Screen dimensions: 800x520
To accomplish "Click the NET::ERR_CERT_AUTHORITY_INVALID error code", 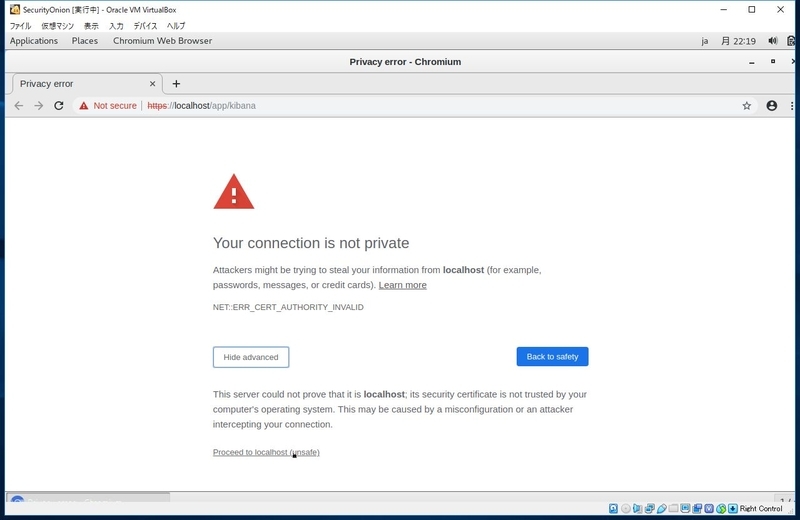I will (288, 307).
